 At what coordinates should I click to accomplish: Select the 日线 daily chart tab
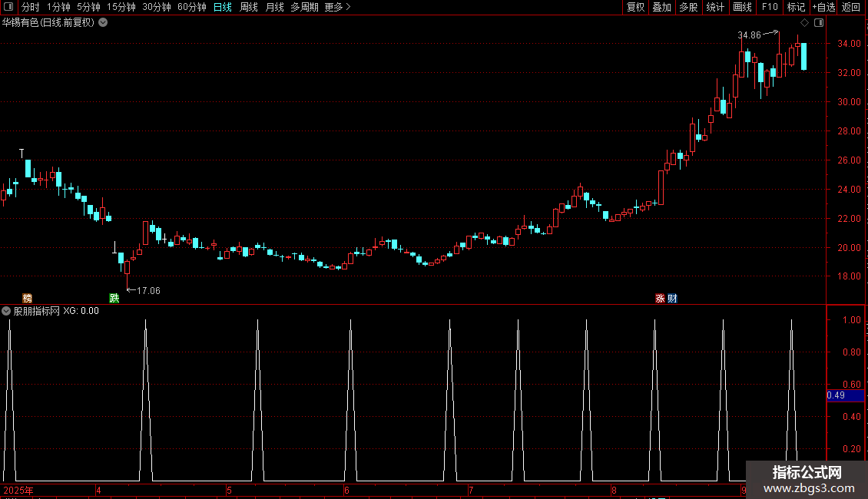[x=223, y=7]
